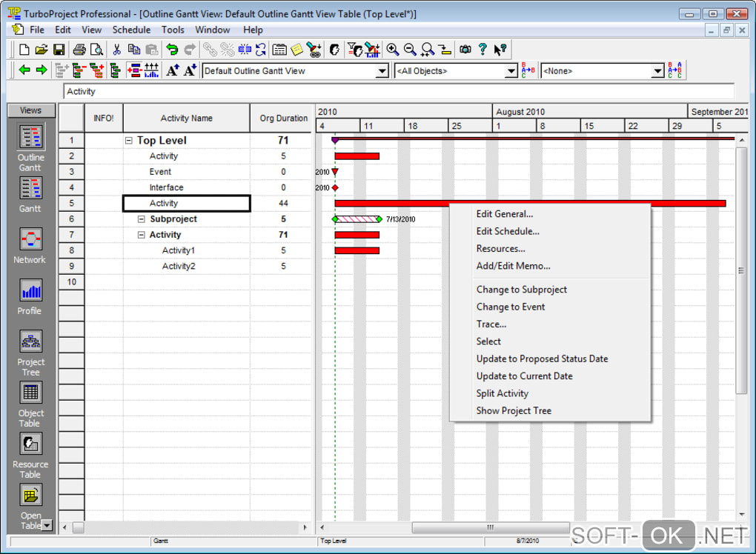Click the Activity Name column header
Screen dimensions: 756x554
[186, 118]
